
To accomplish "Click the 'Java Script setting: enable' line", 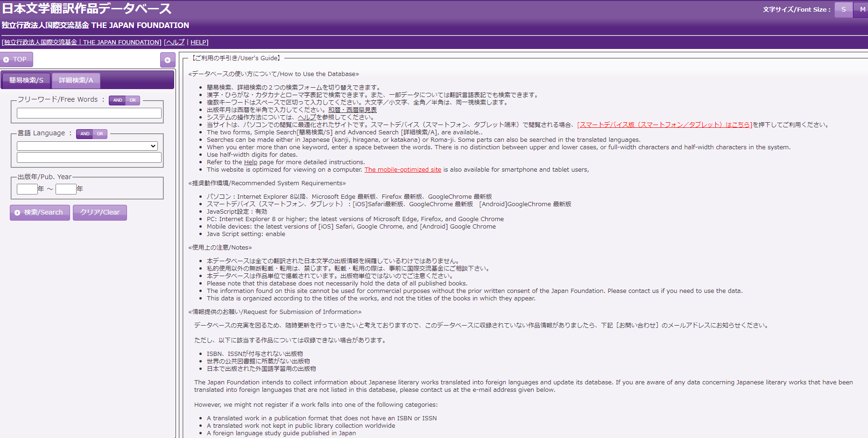I will pyautogui.click(x=246, y=234).
